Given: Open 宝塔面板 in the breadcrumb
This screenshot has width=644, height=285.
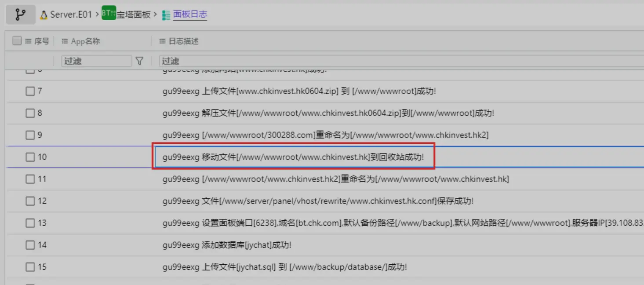Looking at the screenshot, I should 134,15.
